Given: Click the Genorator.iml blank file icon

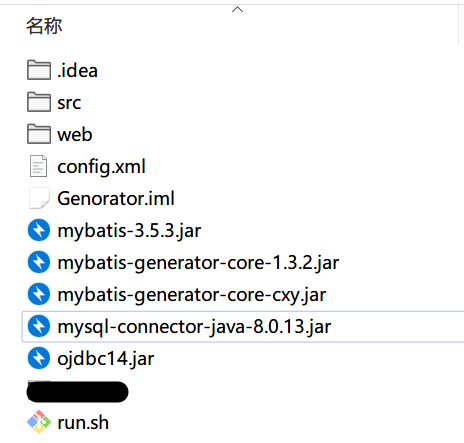Looking at the screenshot, I should 39,198.
